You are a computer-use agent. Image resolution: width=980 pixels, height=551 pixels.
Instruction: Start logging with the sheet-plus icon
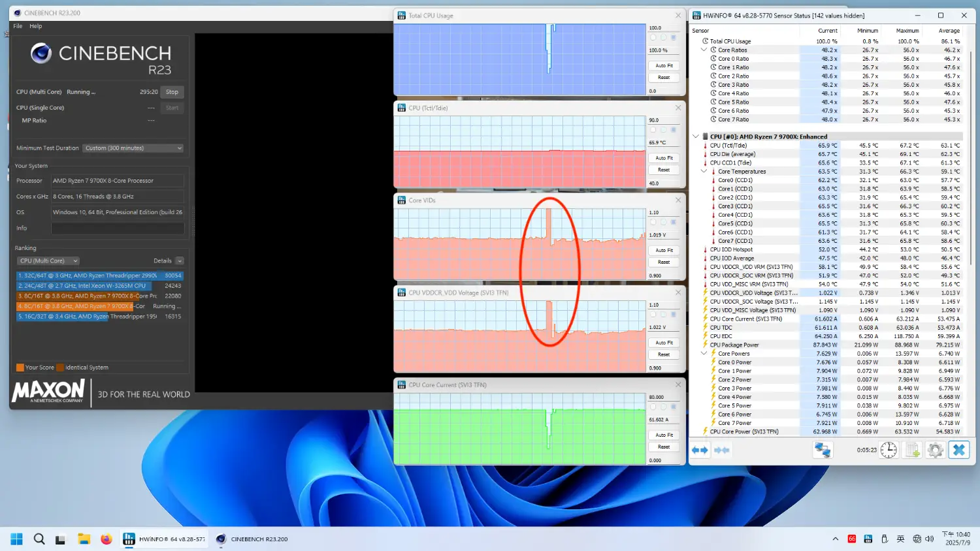(x=912, y=450)
